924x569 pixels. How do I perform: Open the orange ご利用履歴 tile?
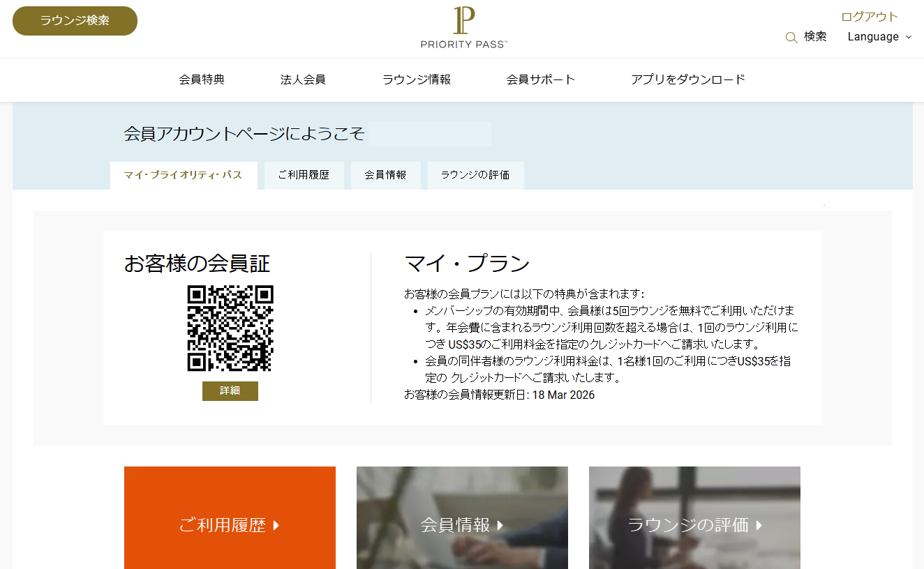[x=230, y=518]
